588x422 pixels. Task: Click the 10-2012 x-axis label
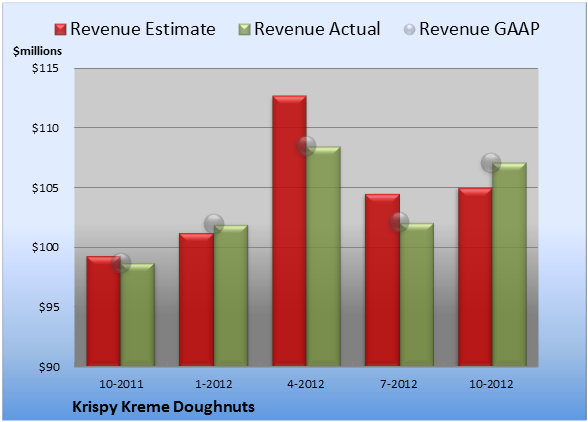pyautogui.click(x=491, y=384)
